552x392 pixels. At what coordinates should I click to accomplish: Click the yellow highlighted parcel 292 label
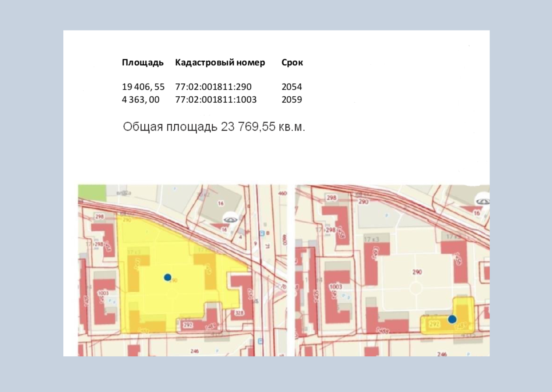click(434, 324)
